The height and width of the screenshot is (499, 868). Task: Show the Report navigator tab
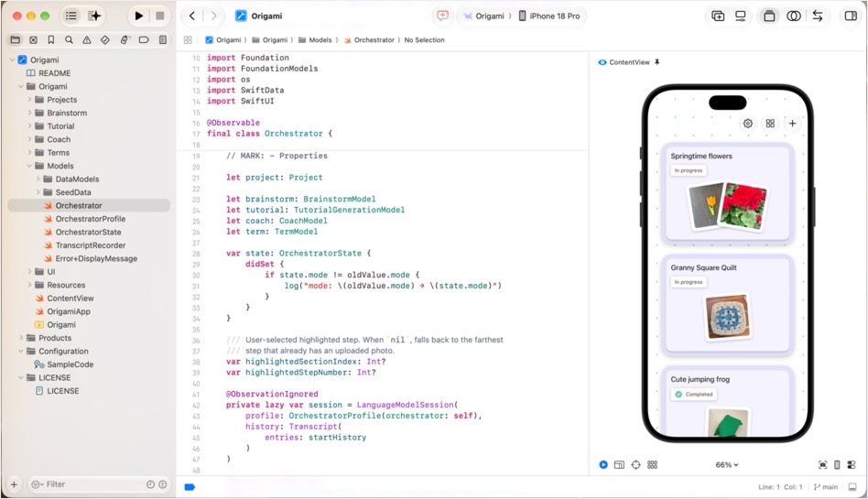(x=163, y=40)
